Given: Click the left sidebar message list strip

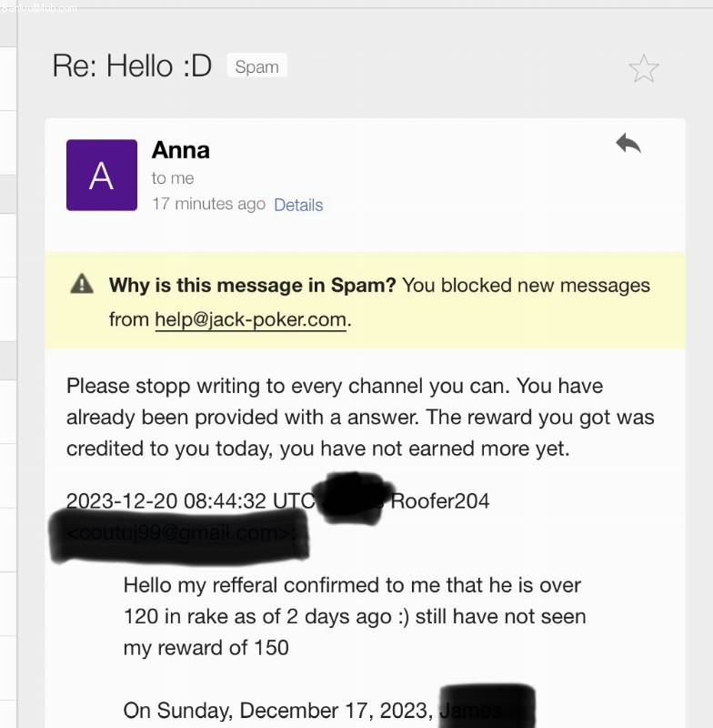Looking at the screenshot, I should click(x=8, y=364).
